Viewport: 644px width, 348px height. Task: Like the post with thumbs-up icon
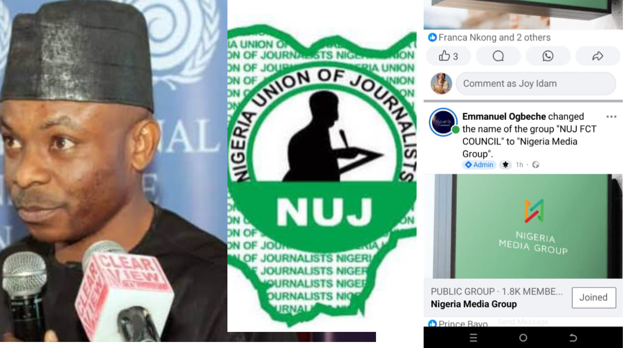point(448,56)
